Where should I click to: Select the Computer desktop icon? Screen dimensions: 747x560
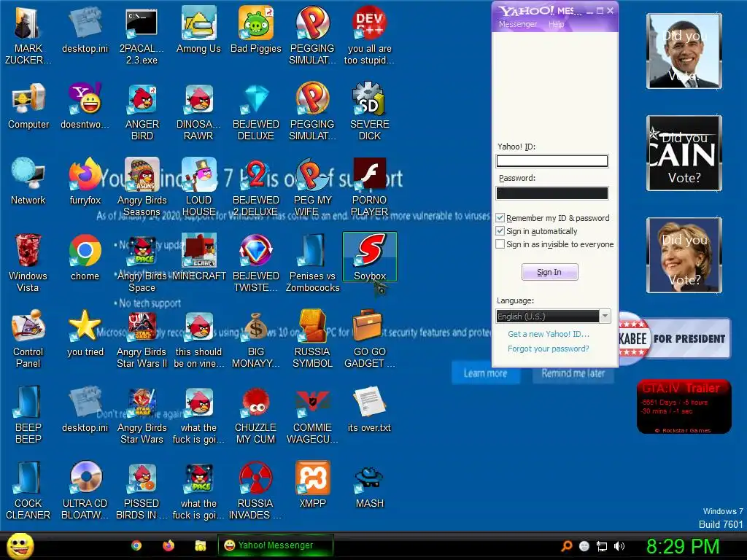coord(28,106)
